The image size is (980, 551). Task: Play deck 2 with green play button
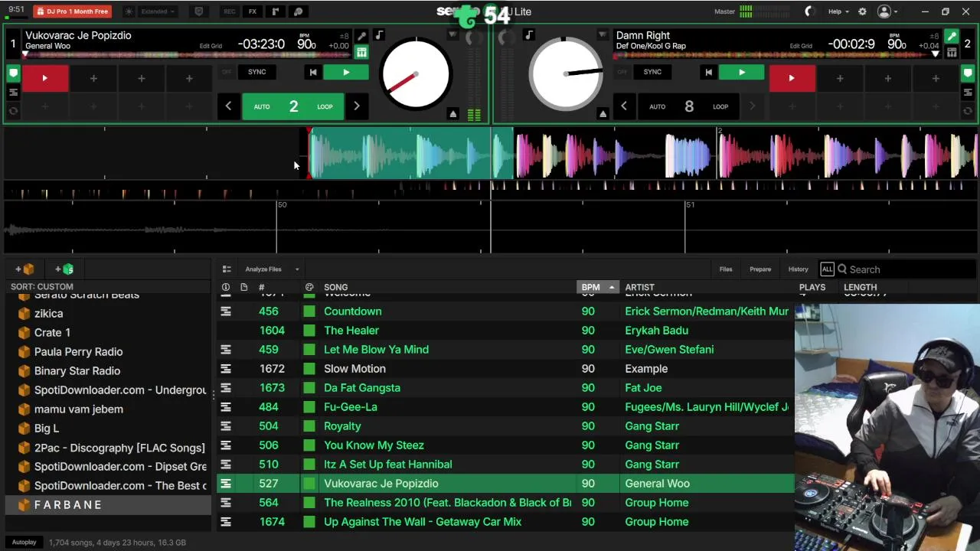point(741,72)
